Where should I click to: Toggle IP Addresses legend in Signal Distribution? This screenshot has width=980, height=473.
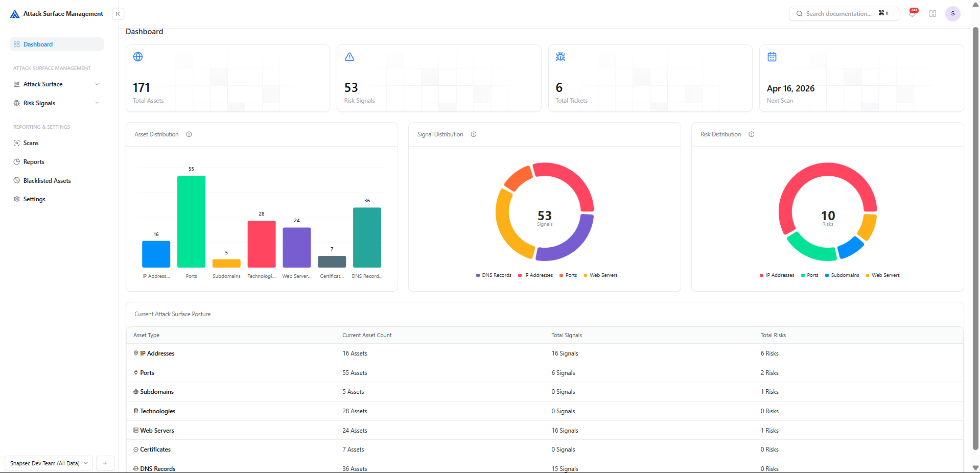535,275
